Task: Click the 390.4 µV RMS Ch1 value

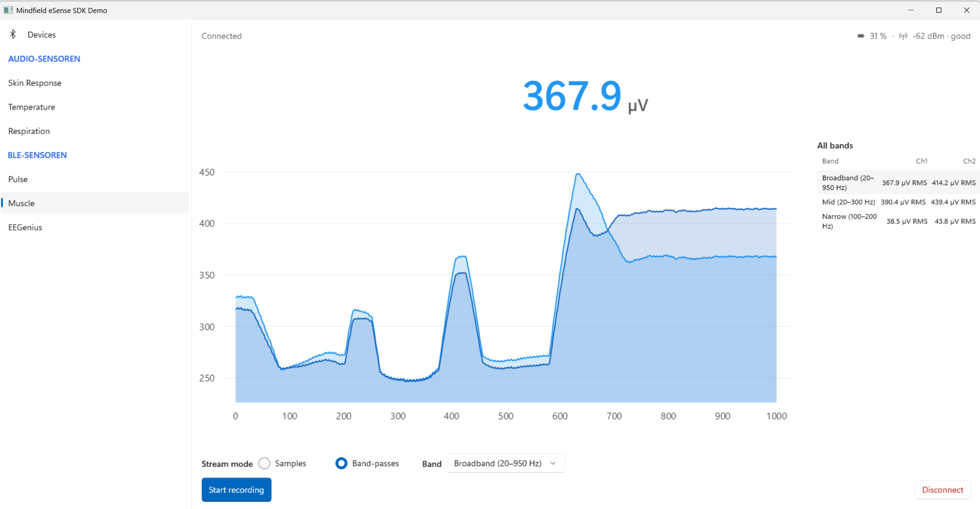Action: click(x=903, y=202)
